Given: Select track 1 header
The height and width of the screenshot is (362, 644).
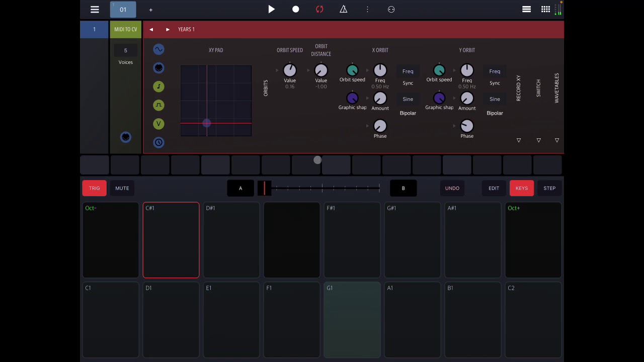Looking at the screenshot, I should (x=94, y=29).
